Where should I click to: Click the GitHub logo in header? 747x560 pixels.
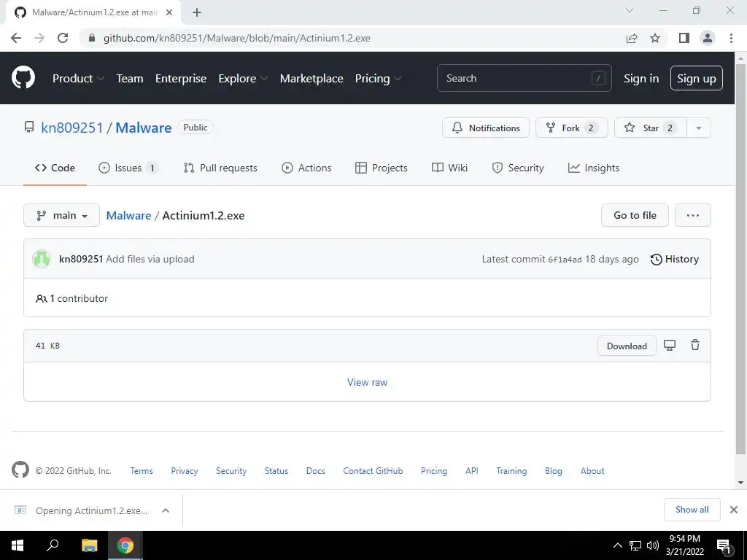[23, 78]
